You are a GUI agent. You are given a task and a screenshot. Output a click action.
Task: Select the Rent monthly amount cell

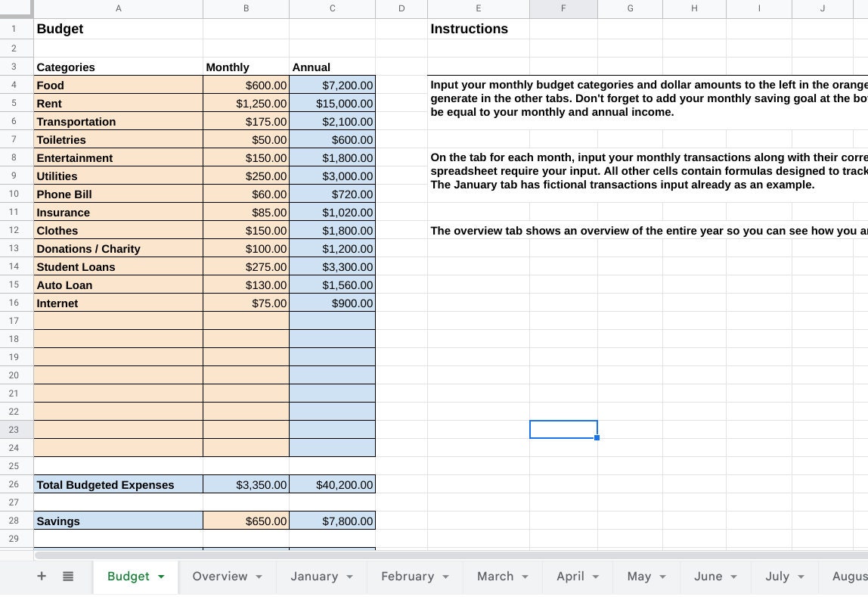click(x=246, y=103)
